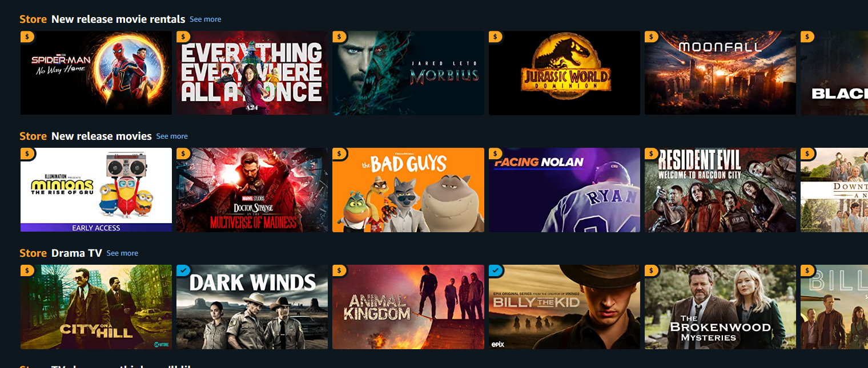868x368 pixels.
Task: Select the Facing Nolan movie tile
Action: 564,190
